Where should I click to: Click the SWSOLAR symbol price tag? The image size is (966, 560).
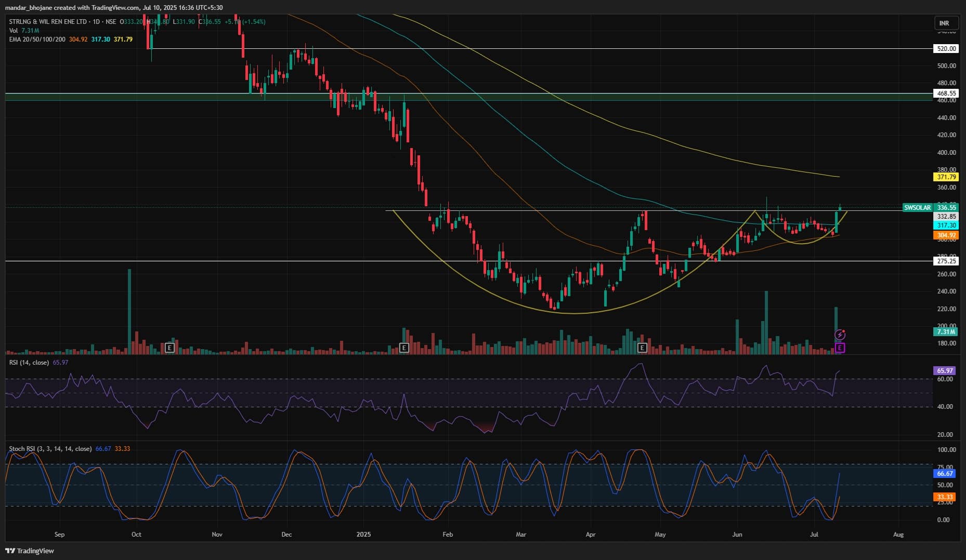(917, 207)
